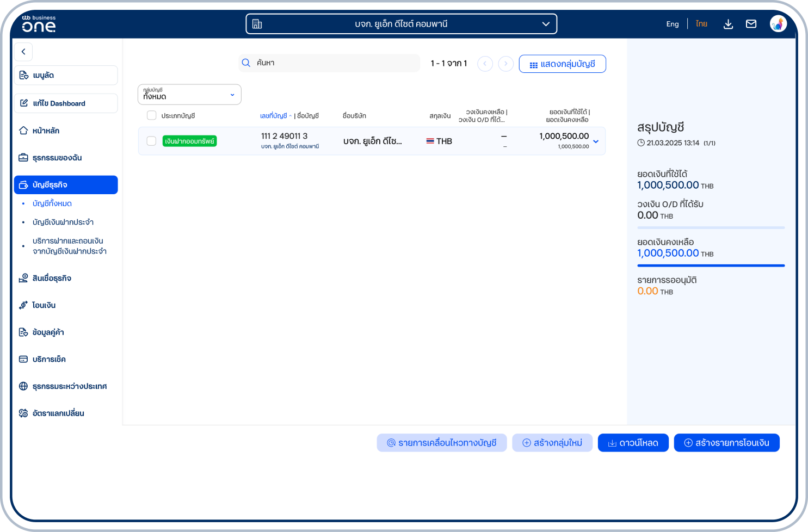
Task: Select บัญชีเงินฝากประจำ submenu item
Action: (63, 222)
